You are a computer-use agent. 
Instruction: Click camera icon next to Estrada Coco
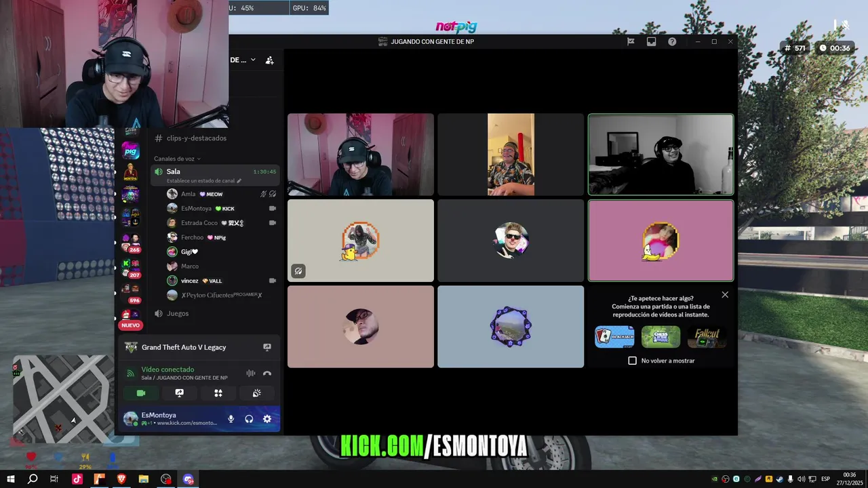(273, 223)
